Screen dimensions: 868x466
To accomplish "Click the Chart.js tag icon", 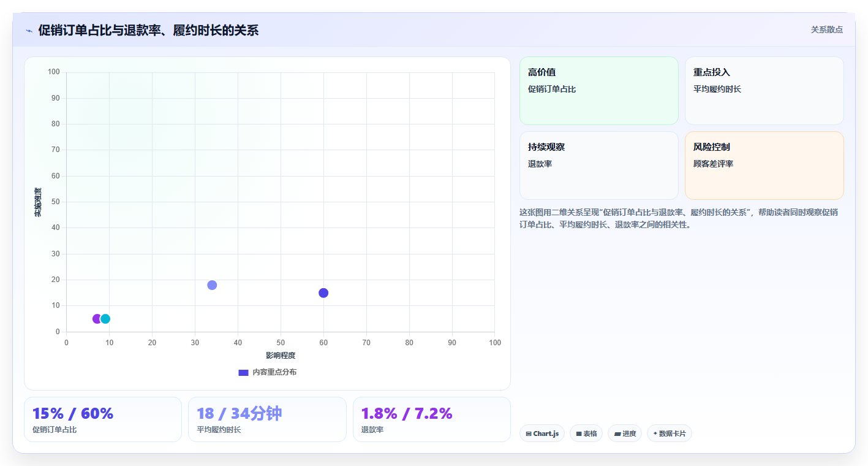I will coord(529,434).
